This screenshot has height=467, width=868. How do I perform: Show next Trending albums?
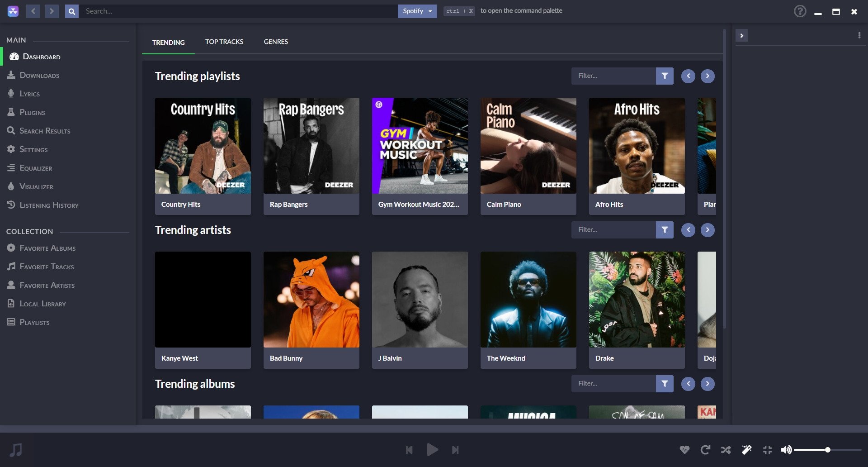708,384
